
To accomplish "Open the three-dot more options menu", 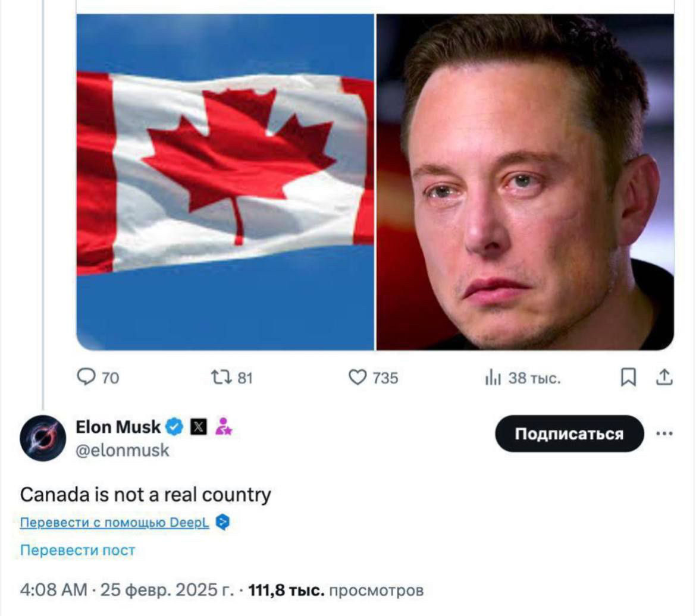I will tap(664, 433).
